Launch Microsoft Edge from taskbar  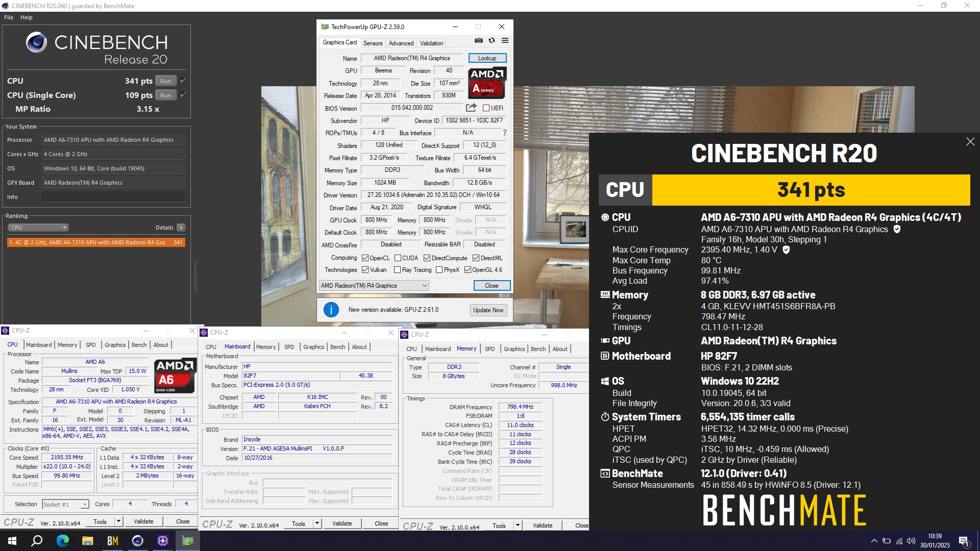pyautogui.click(x=62, y=541)
